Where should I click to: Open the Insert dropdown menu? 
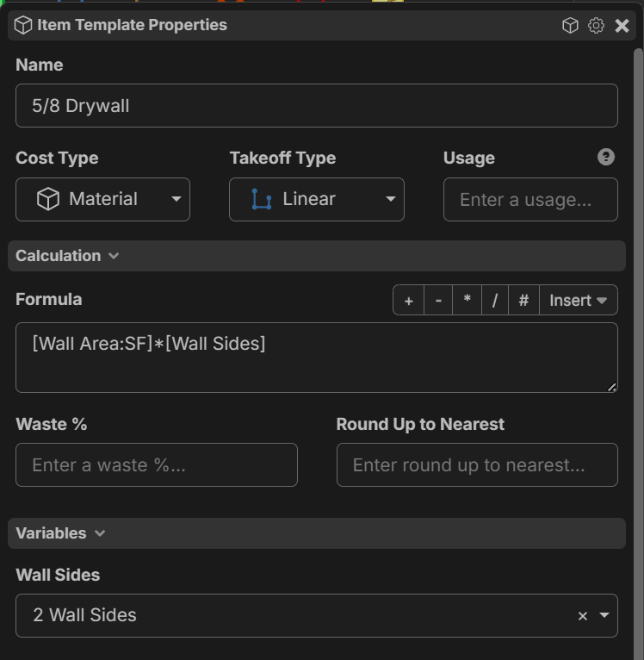[579, 300]
